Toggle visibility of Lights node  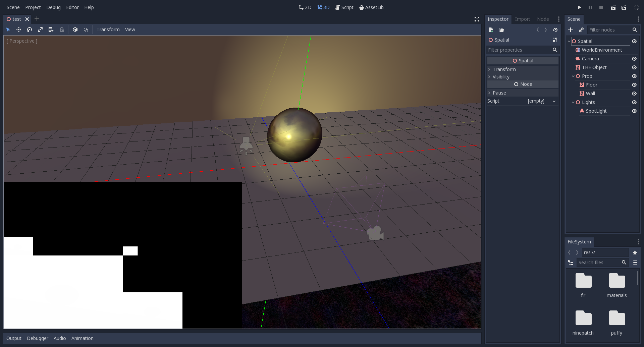[x=634, y=102]
